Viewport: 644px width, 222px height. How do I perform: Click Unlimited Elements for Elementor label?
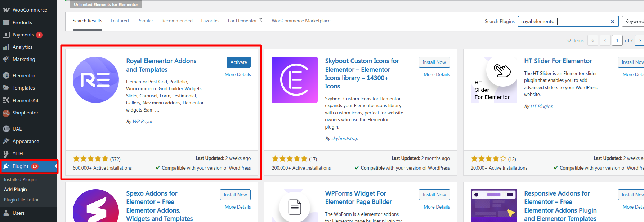pyautogui.click(x=106, y=4)
